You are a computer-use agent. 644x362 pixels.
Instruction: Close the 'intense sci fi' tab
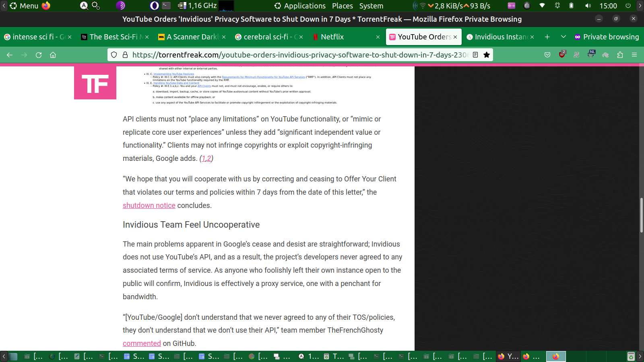(x=70, y=37)
